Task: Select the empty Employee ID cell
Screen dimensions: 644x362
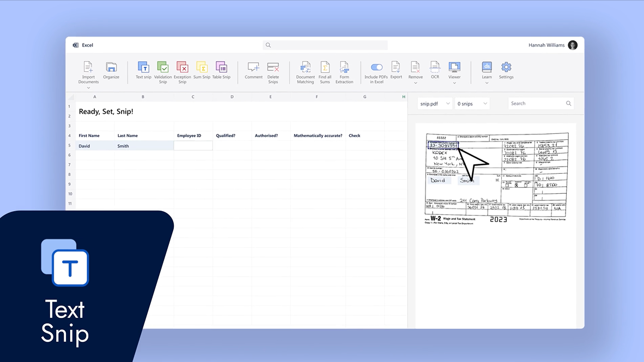Action: (193, 146)
